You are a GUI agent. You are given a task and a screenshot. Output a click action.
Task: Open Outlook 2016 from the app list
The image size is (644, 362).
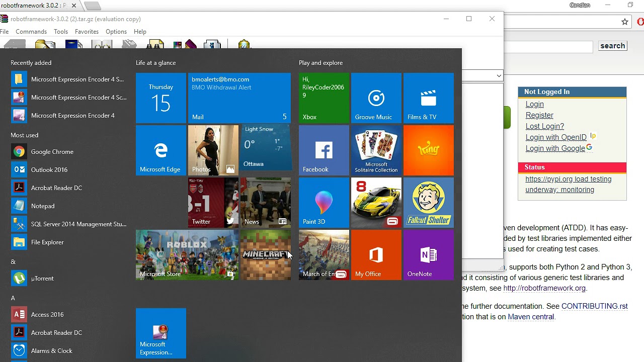pyautogui.click(x=69, y=170)
